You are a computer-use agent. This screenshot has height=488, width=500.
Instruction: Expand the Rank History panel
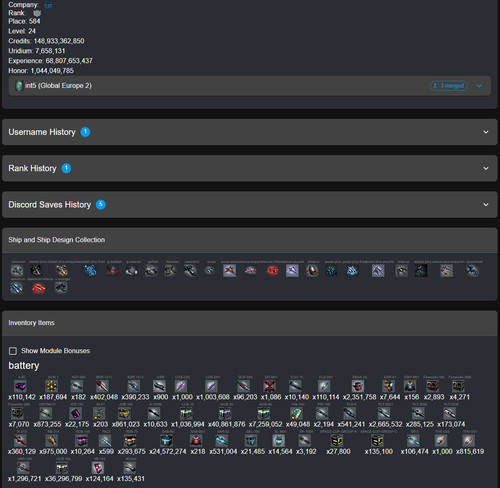point(250,168)
